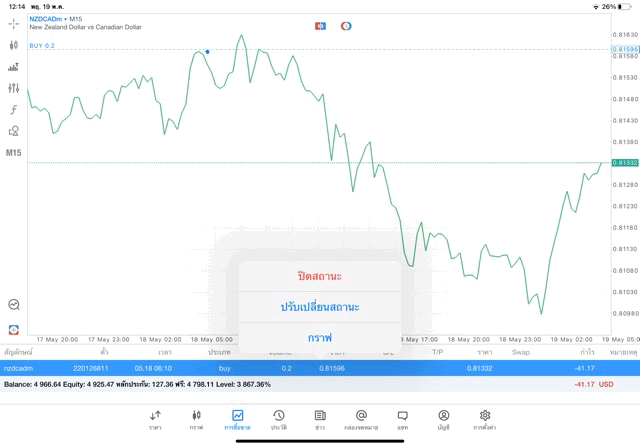
Task: Open the บัญชี (accounts) tab
Action: pos(443,419)
